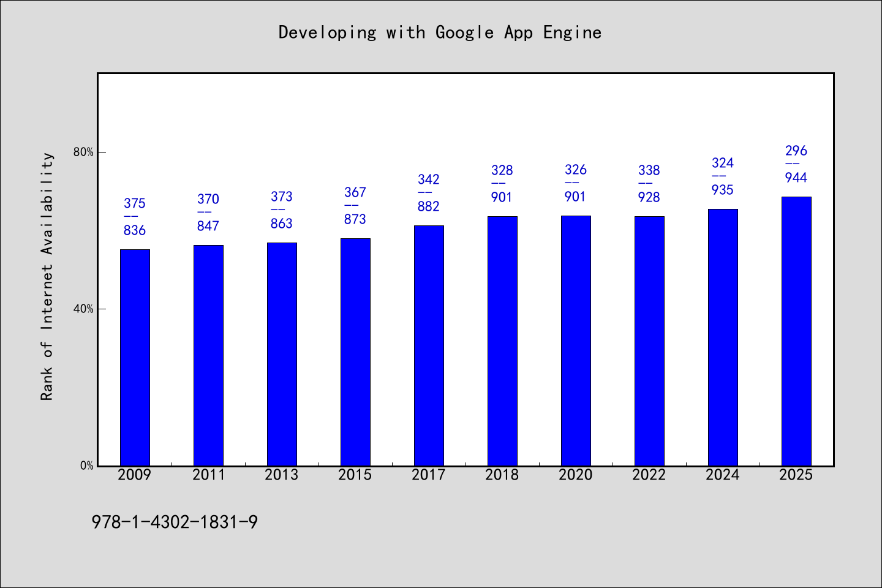Image resolution: width=882 pixels, height=588 pixels.
Task: Click the 2017 bar
Action: pos(429,345)
